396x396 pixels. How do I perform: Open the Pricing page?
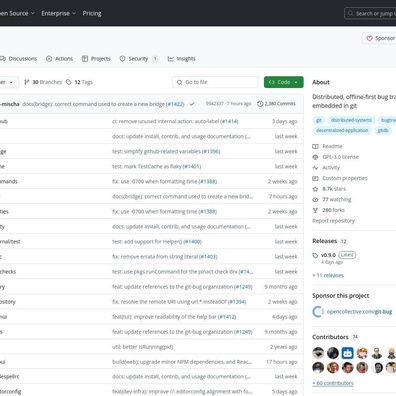click(92, 13)
